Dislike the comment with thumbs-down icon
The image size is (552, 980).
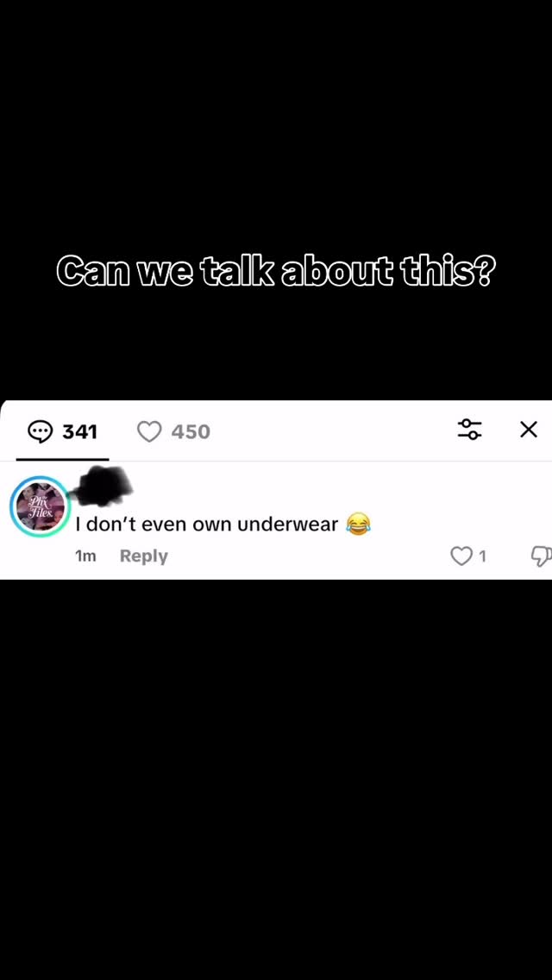coord(542,556)
